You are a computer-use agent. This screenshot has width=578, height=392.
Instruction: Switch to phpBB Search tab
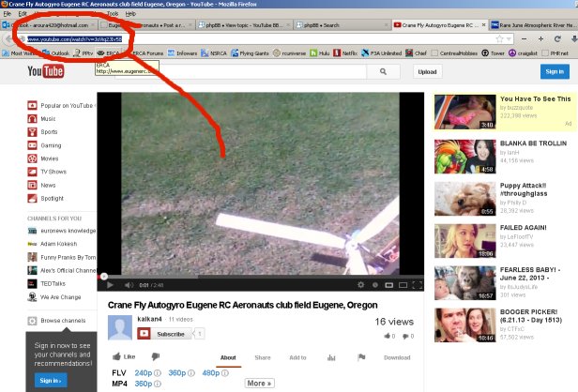point(342,25)
